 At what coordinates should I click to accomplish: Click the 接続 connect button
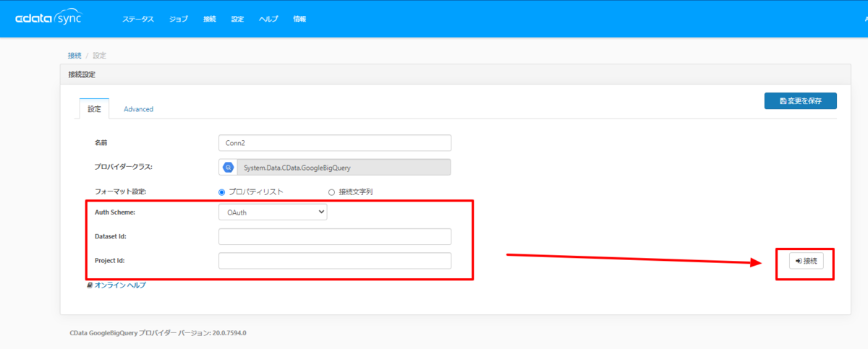click(x=806, y=261)
